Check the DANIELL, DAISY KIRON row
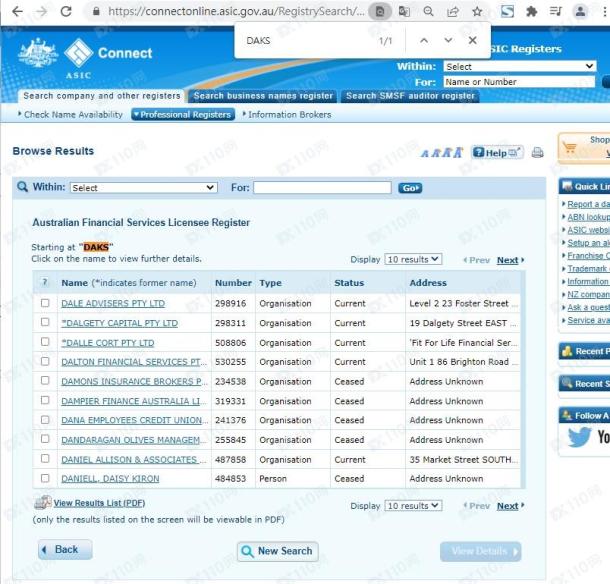 (x=44, y=479)
